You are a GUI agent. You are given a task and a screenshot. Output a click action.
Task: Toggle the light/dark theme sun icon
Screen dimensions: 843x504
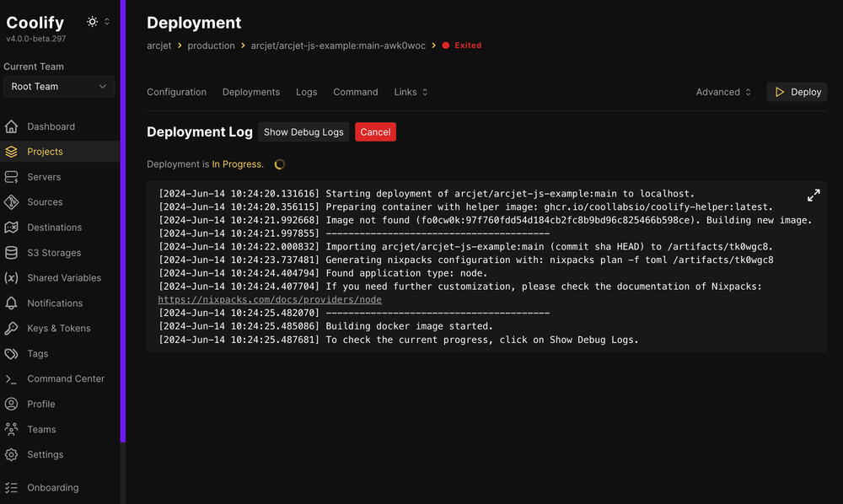tap(91, 21)
